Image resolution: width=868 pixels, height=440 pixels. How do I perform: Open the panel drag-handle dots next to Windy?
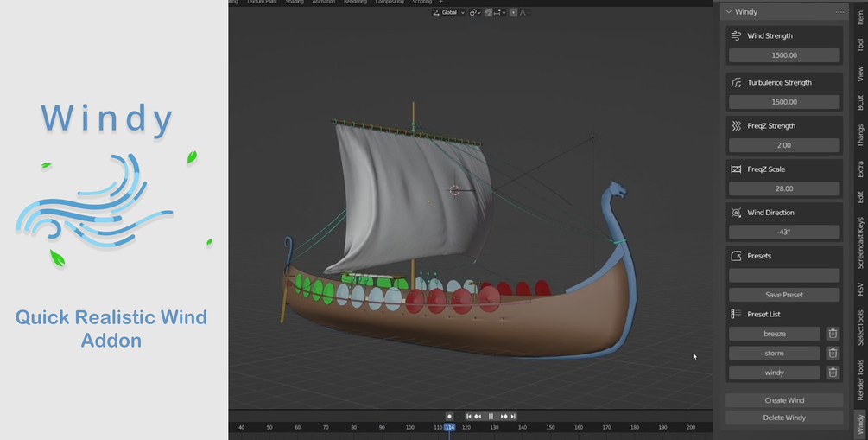click(839, 11)
